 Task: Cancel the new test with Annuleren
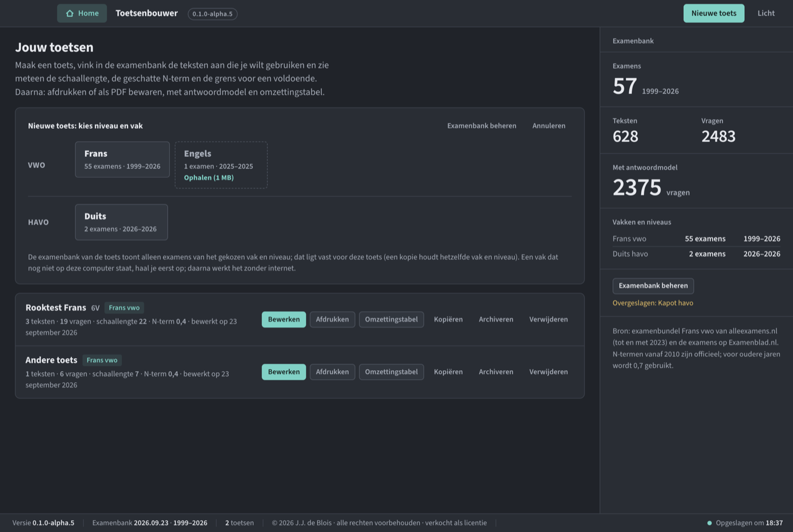point(549,126)
